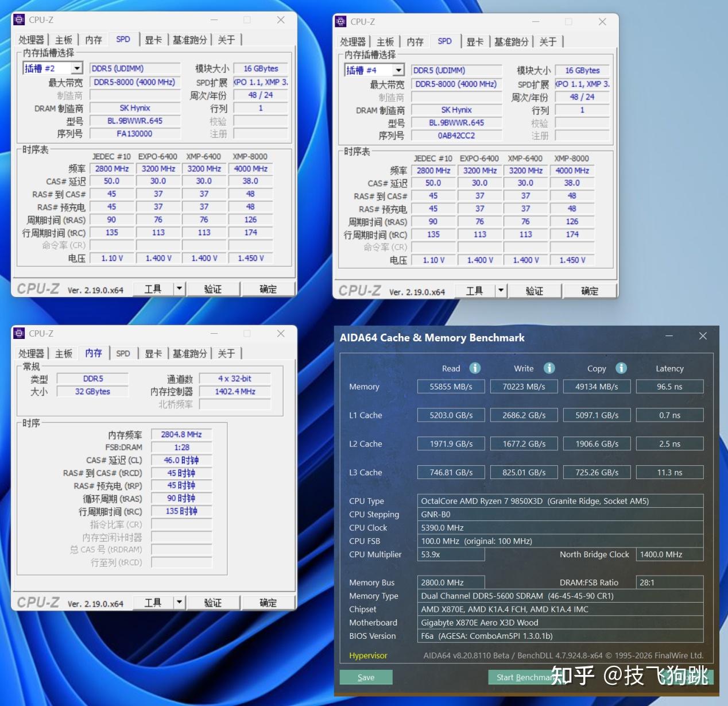The image size is (728, 706).
Task: Click JEDEC #10 2800 MHz cell in slot #4
Action: click(x=433, y=171)
